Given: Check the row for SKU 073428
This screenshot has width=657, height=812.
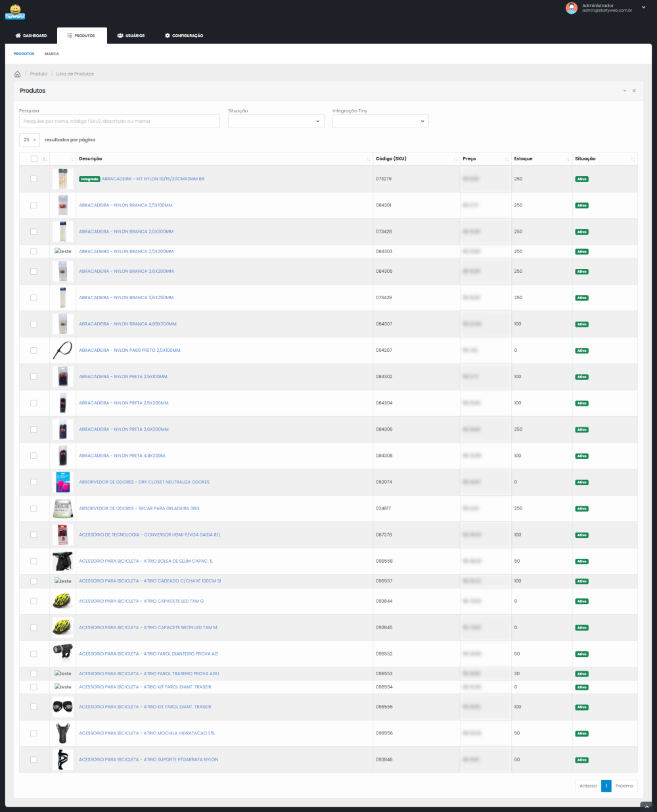Looking at the screenshot, I should coord(34,231).
